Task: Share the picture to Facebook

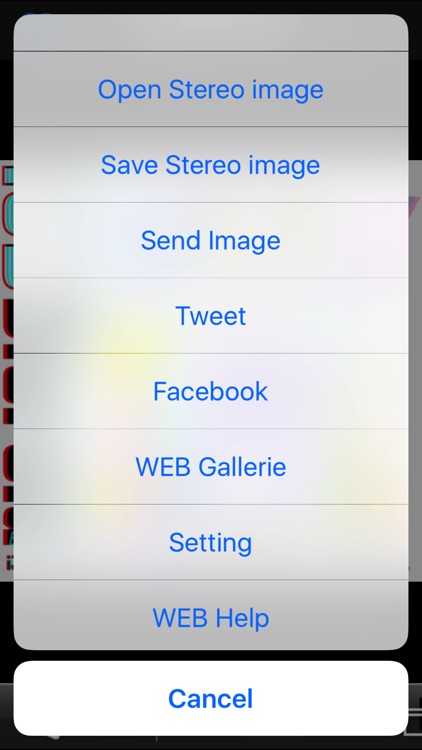Action: (x=211, y=391)
